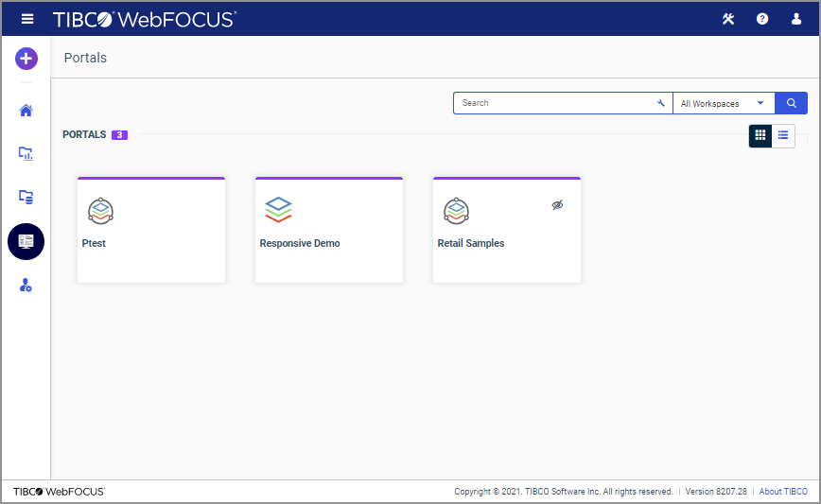Click the Version 8207.28 text
The width and height of the screenshot is (821, 504).
click(716, 492)
